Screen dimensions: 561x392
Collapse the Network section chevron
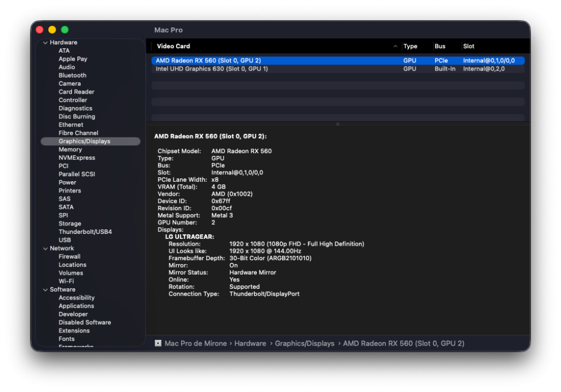pyautogui.click(x=45, y=248)
